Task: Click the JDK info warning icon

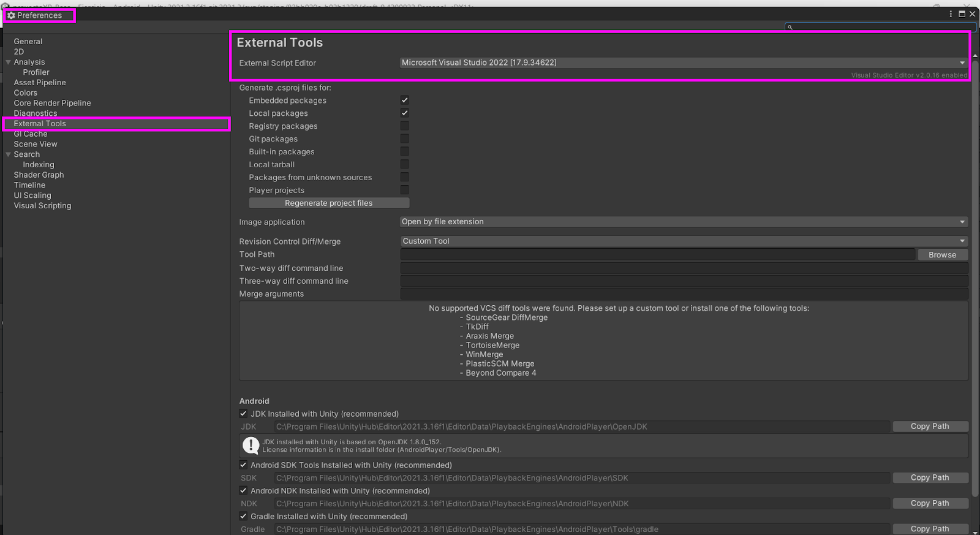Action: tap(251, 446)
